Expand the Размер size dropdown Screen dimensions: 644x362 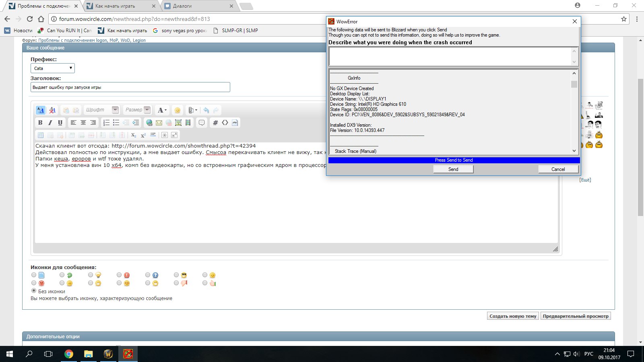click(147, 110)
